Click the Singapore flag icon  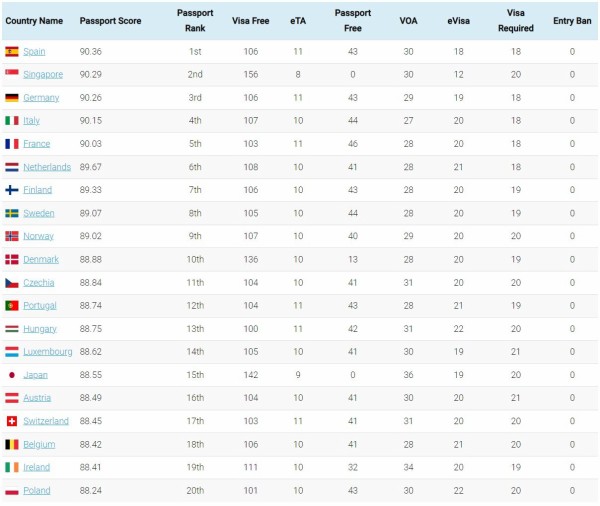12,72
